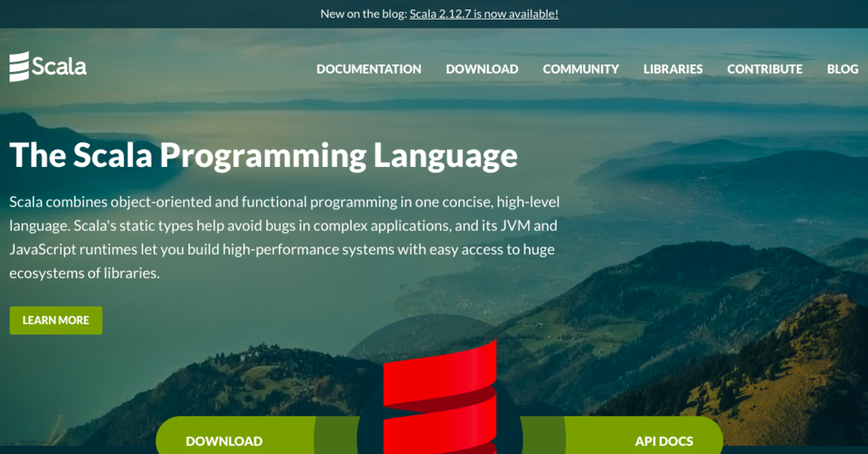Open the Scala 2.12.7 blog announcement link
868x454 pixels.
pos(484,14)
